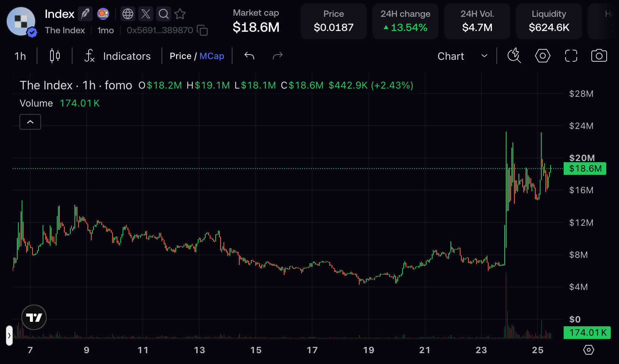
Task: Open the candlestick chart type selector
Action: click(x=55, y=56)
